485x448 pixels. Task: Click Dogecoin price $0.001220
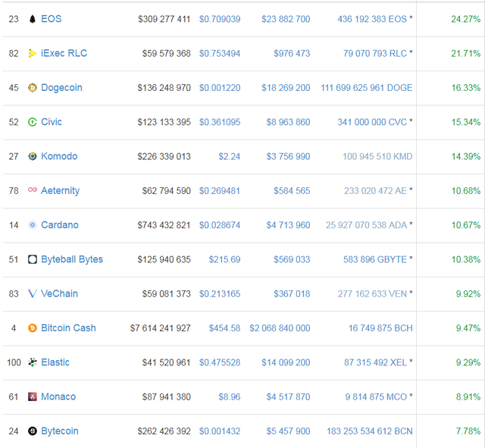[220, 88]
